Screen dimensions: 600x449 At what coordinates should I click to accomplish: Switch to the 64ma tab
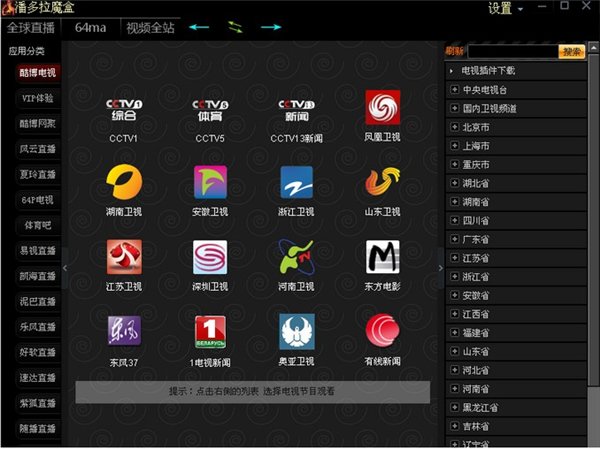point(90,28)
